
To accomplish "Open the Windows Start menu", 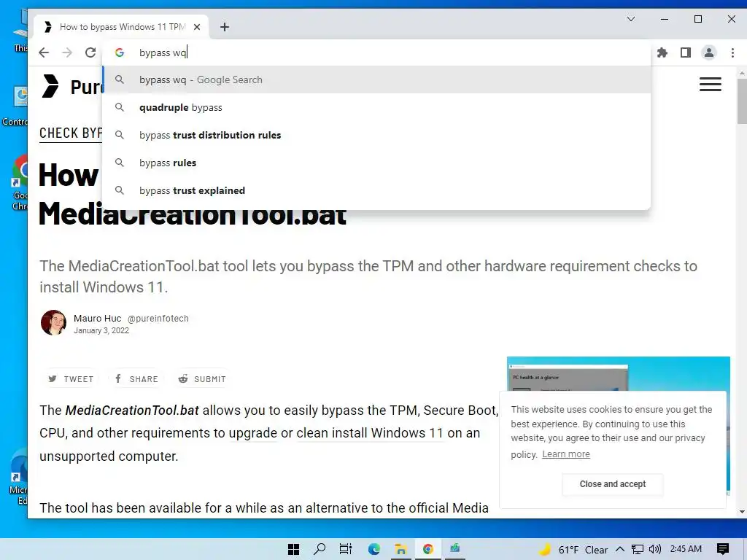I will click(x=293, y=549).
